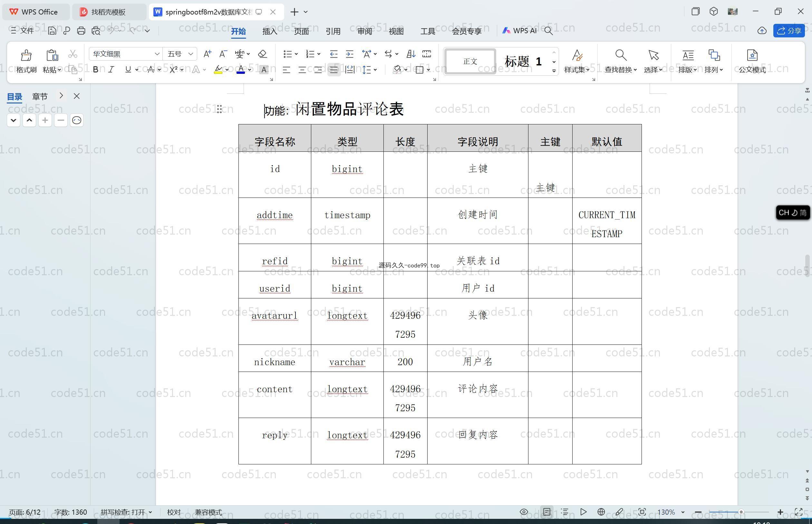Screen dimensions: 812x524
Task: Switch to the 视图 tab
Action: tap(396, 31)
